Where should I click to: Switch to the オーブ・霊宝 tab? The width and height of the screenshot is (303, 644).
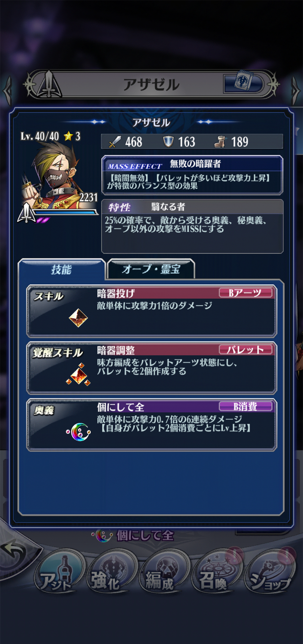pos(151,269)
